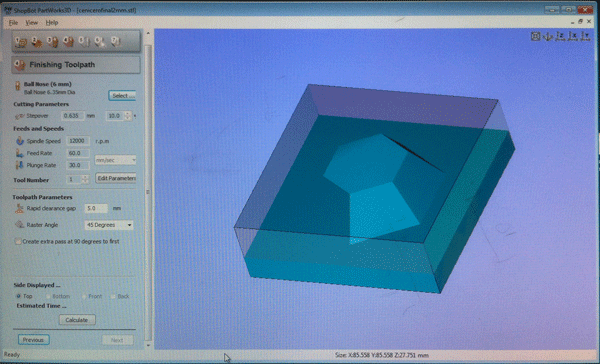The width and height of the screenshot is (600, 364).
Task: View model down the X axis
Action: coord(572,36)
